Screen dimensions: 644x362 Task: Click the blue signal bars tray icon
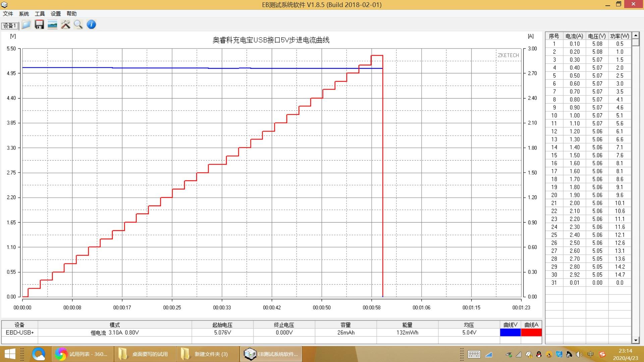[489, 354]
